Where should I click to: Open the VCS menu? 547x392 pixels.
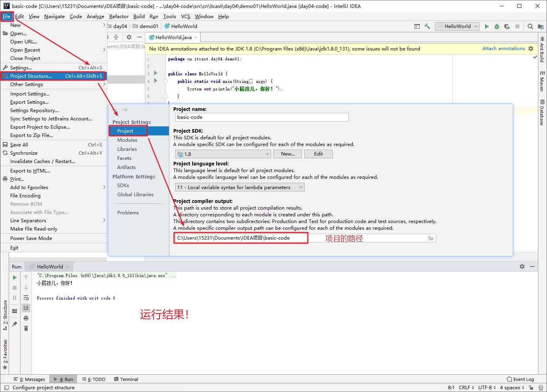coord(185,17)
